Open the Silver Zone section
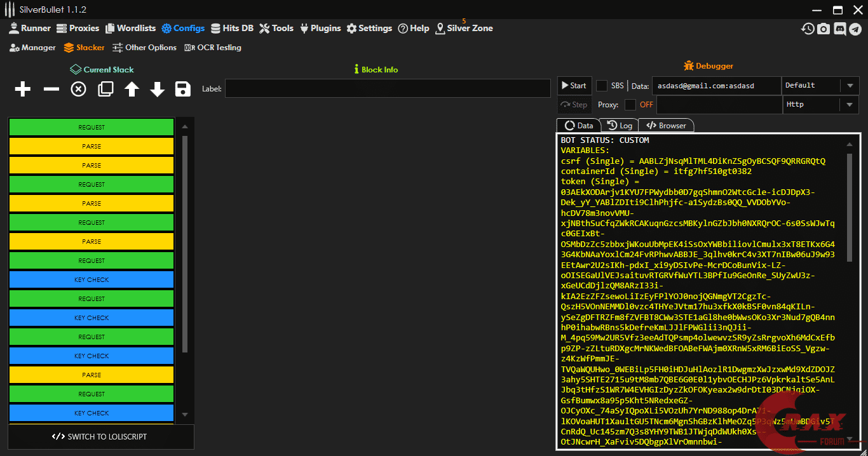The image size is (868, 456). click(464, 28)
